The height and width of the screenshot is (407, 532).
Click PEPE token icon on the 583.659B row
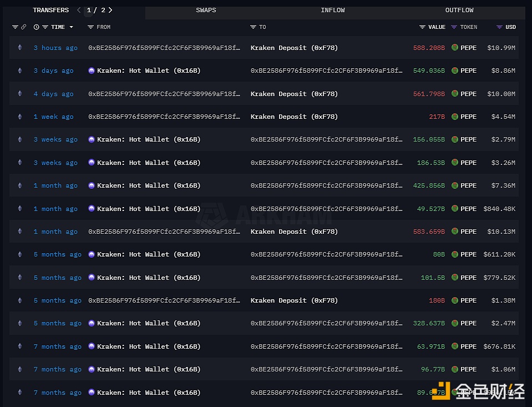pos(455,232)
